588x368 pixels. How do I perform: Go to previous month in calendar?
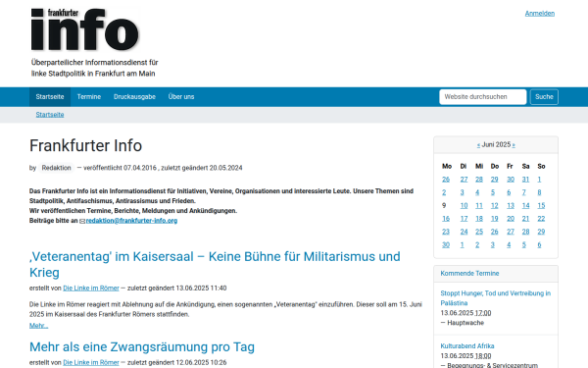(x=478, y=145)
